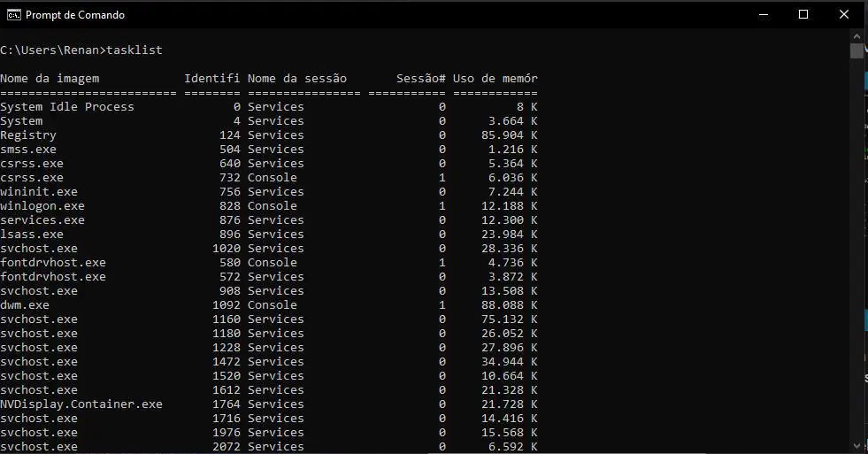The height and width of the screenshot is (454, 868).
Task: Click svchost.exe with PID 908
Action: 39,291
